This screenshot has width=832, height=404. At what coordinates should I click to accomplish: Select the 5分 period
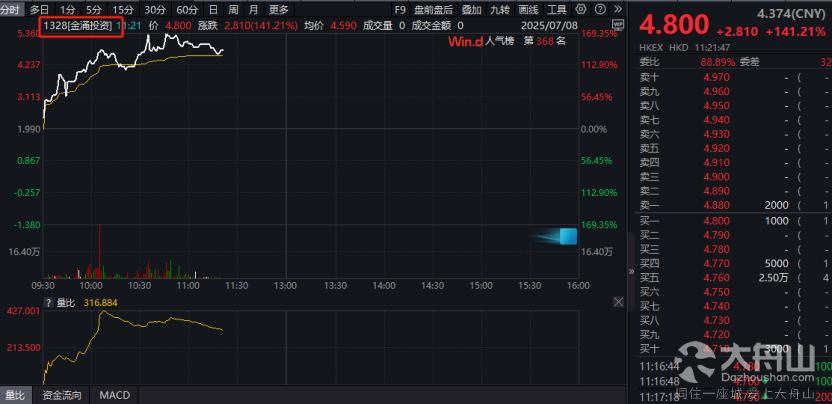pyautogui.click(x=94, y=9)
